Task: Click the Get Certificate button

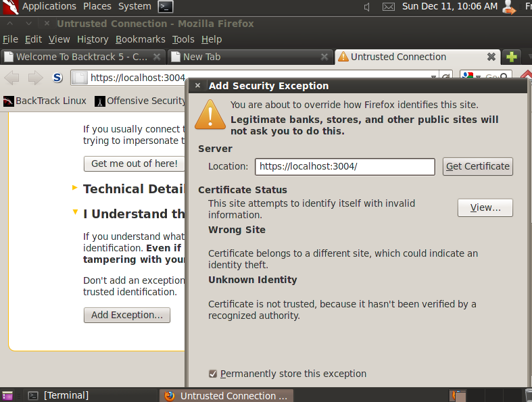Action: coord(478,167)
